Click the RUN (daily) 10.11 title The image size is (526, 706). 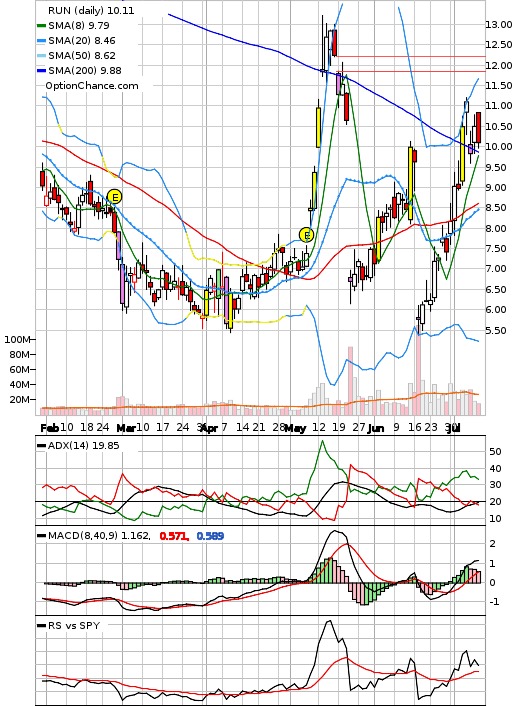(x=91, y=10)
